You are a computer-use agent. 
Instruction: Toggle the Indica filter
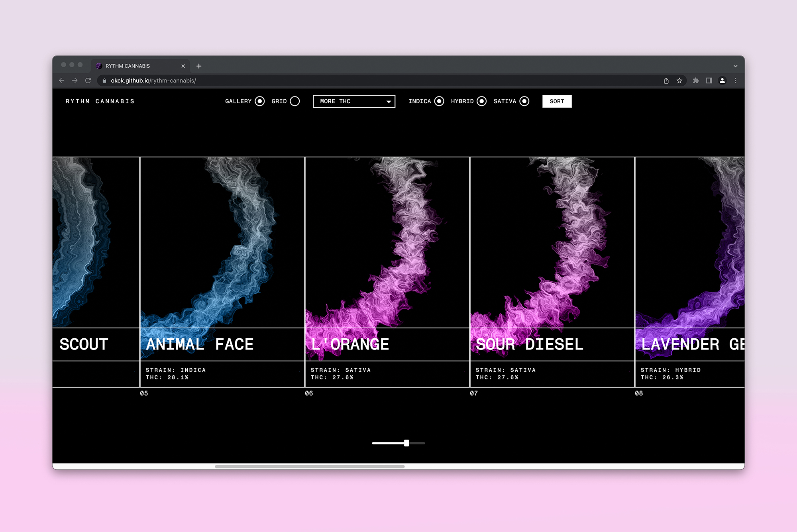[x=439, y=101]
